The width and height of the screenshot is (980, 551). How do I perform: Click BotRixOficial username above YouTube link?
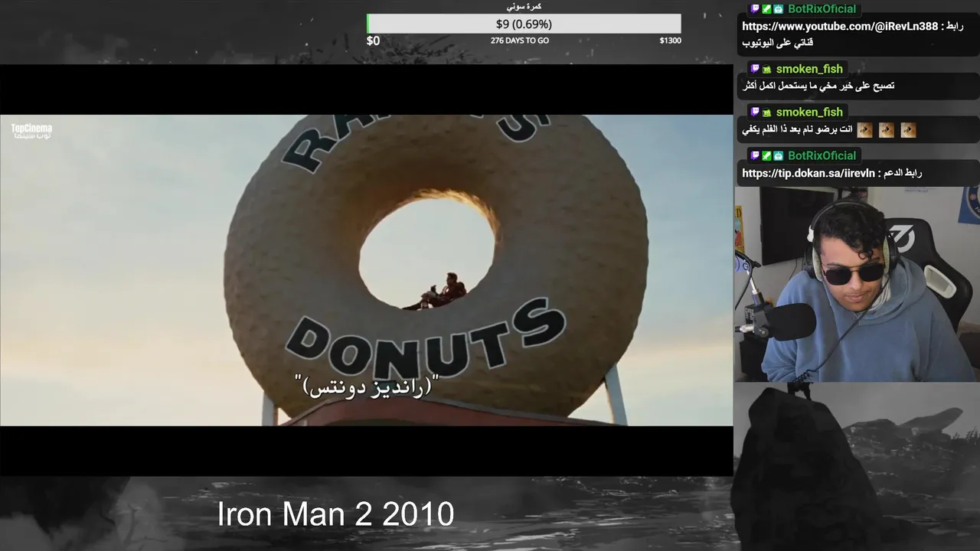point(822,9)
